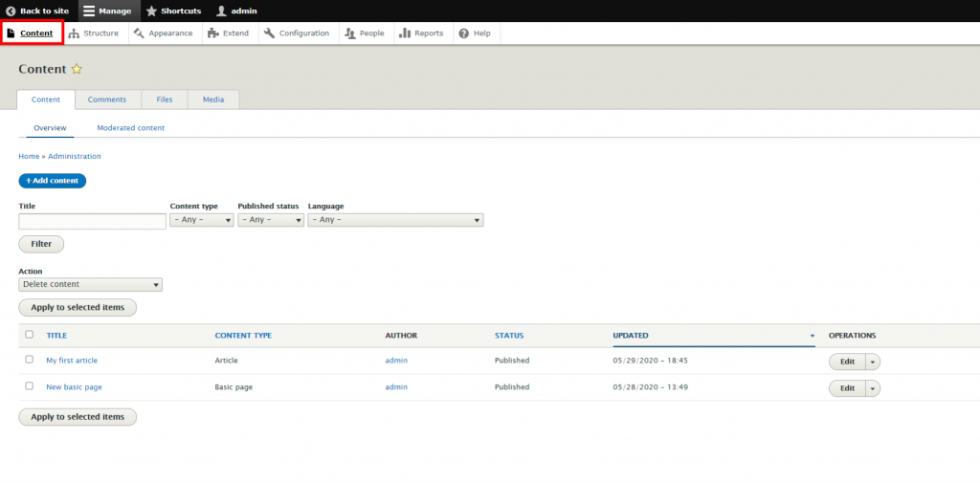Open the Content type dropdown
This screenshot has width=980, height=483.
pyautogui.click(x=201, y=220)
